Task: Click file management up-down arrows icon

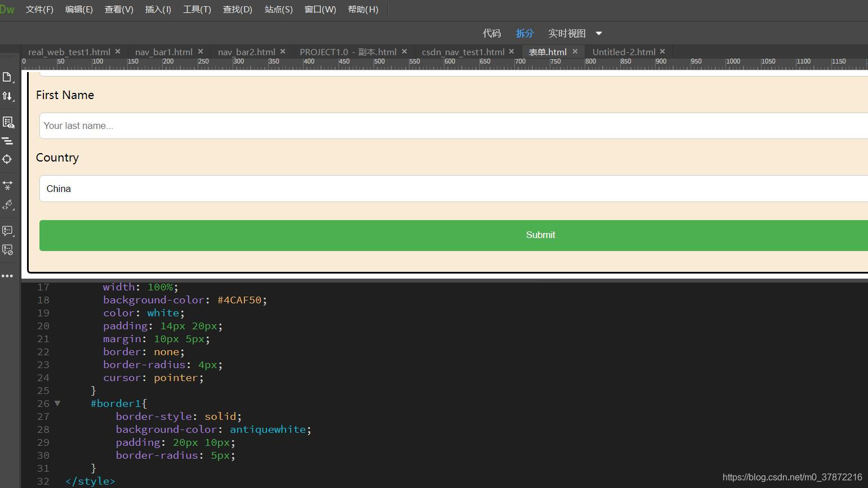Action: 7,96
